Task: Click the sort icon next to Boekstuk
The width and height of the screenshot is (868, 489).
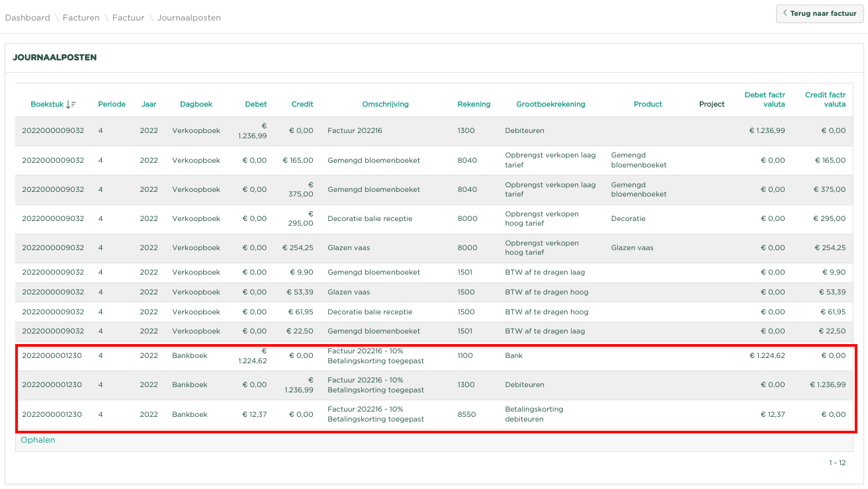Action: tap(71, 104)
